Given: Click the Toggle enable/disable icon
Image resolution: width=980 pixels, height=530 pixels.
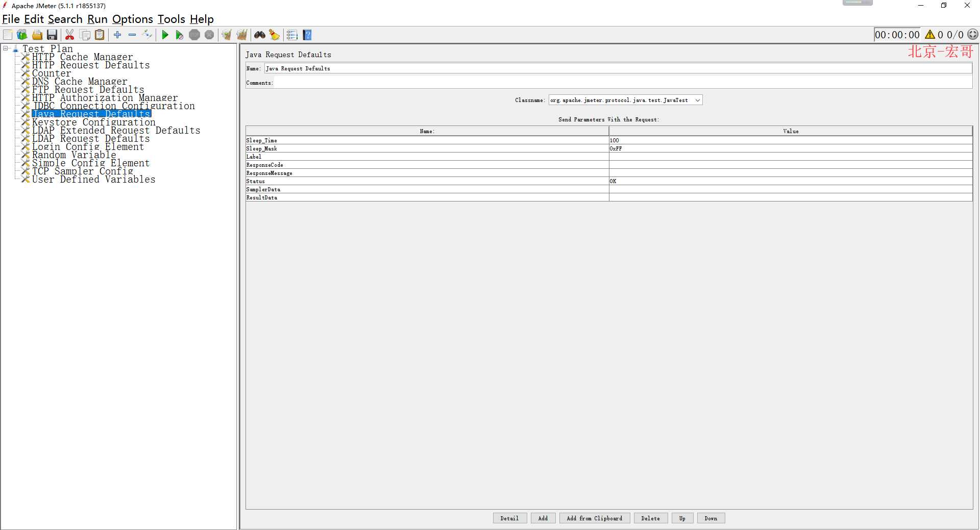Looking at the screenshot, I should click(147, 35).
